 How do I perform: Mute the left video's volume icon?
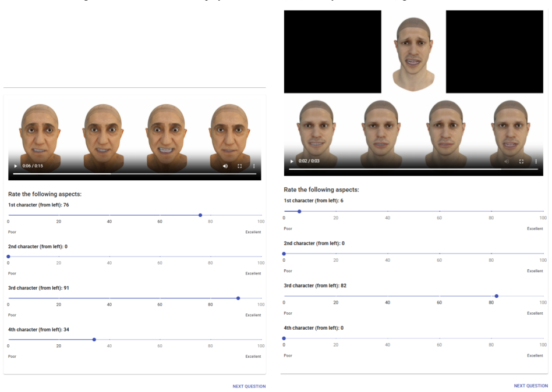[225, 166]
